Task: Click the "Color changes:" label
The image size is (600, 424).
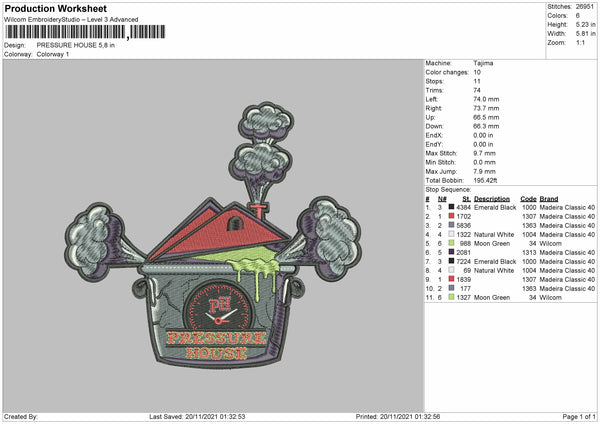Action: [x=447, y=72]
